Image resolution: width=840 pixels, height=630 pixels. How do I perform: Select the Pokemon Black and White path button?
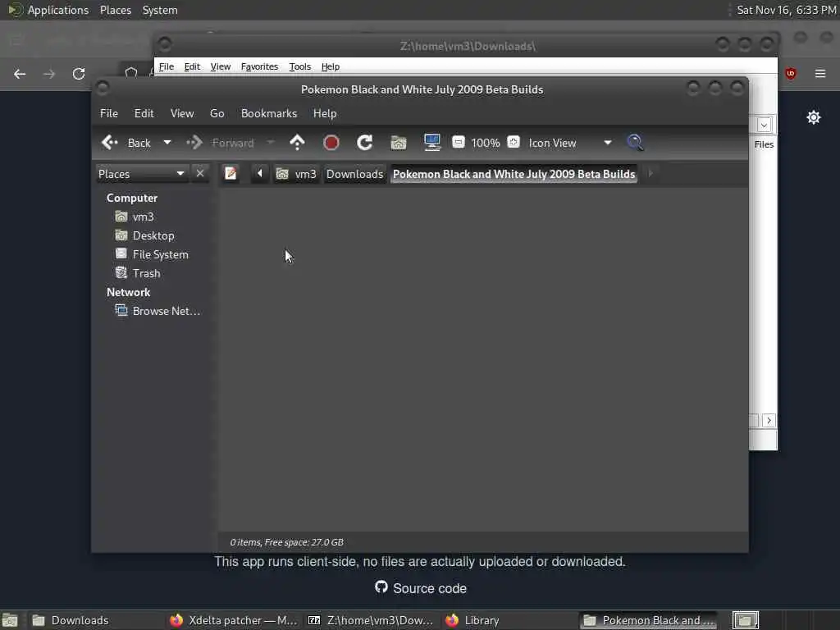pyautogui.click(x=514, y=174)
